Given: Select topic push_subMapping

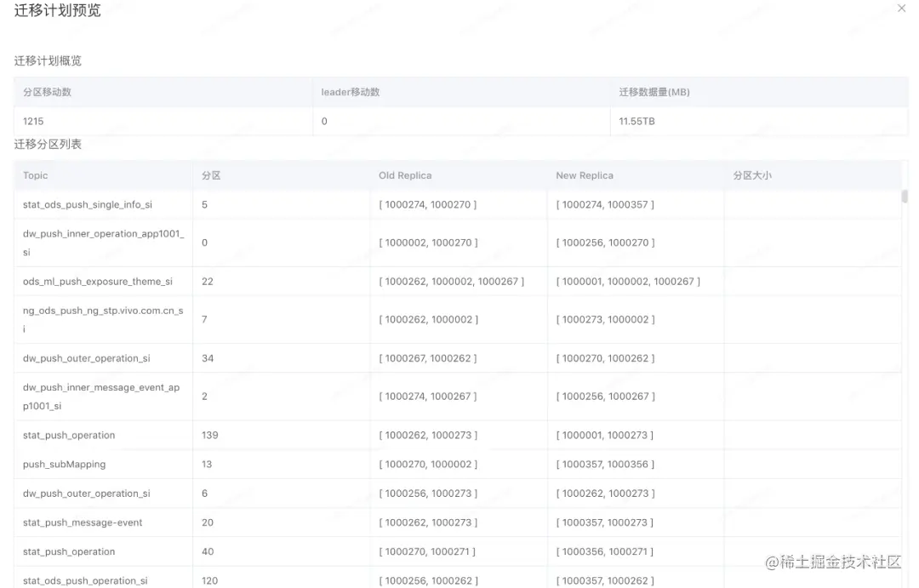Looking at the screenshot, I should tap(65, 465).
